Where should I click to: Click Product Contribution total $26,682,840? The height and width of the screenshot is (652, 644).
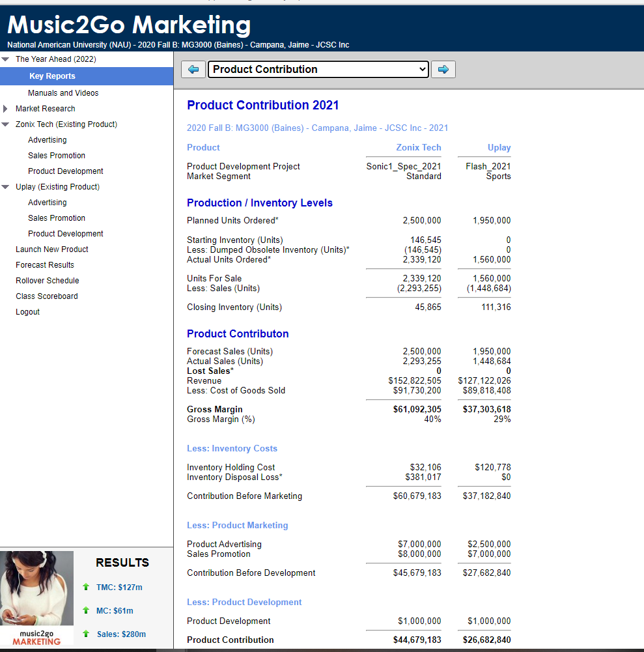[x=487, y=640]
